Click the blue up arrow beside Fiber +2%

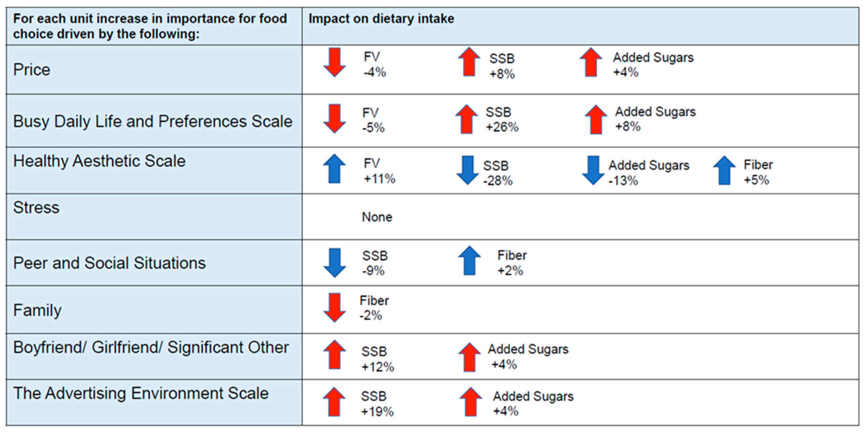(x=469, y=261)
